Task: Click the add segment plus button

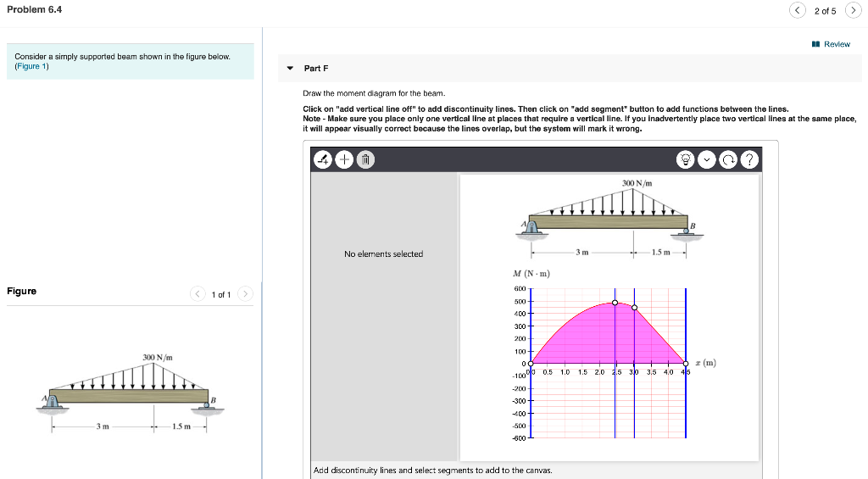Action: coord(344,159)
